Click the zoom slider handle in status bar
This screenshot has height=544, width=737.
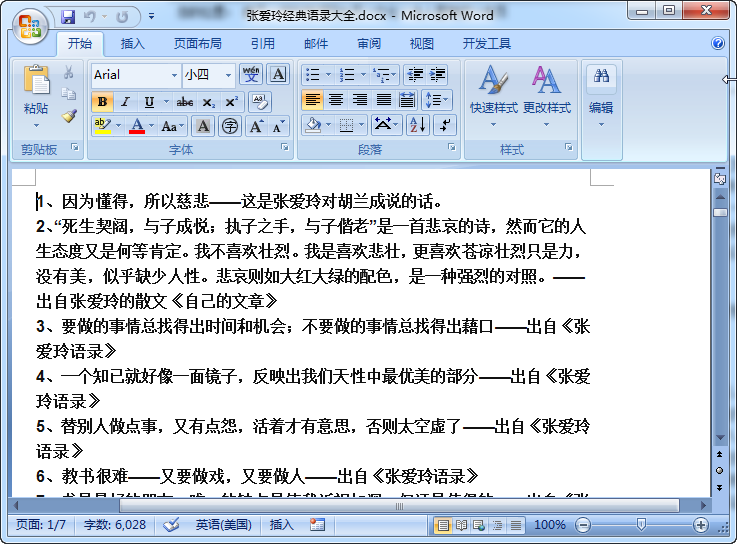641,524
